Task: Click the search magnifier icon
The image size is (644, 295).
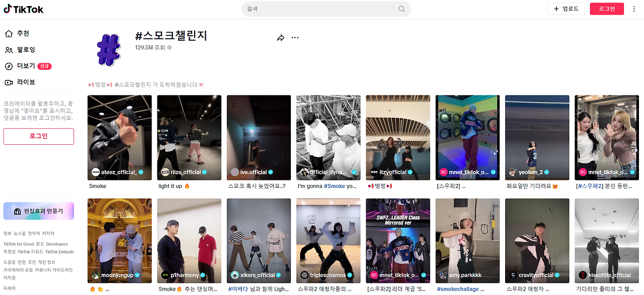Action: [x=401, y=9]
